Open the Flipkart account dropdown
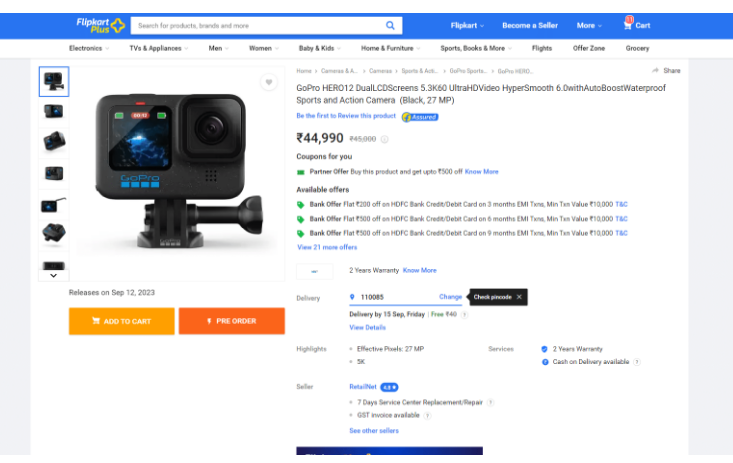 tap(467, 26)
